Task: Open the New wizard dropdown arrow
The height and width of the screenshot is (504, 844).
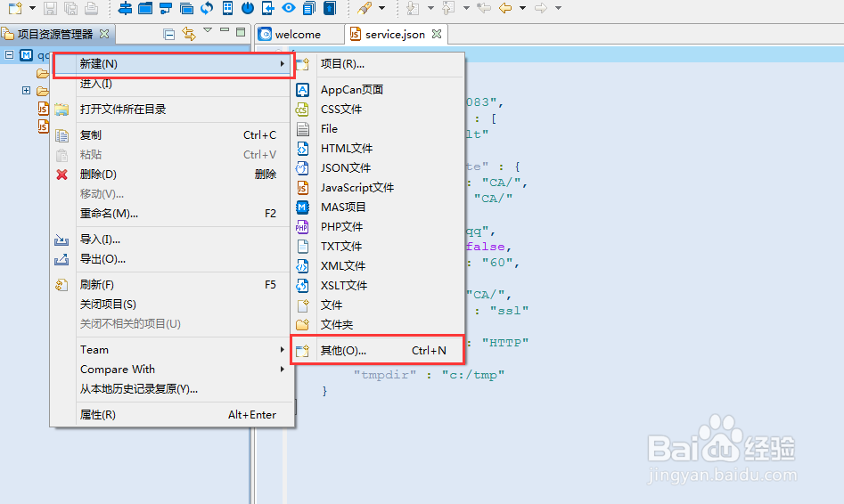Action: coord(32,8)
